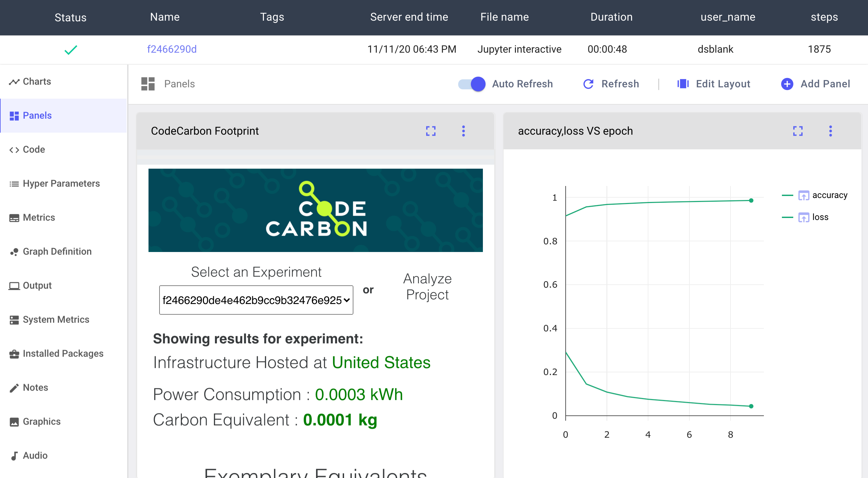Click the Add Panel plus icon
Screen dimensions: 868x478
(787, 84)
